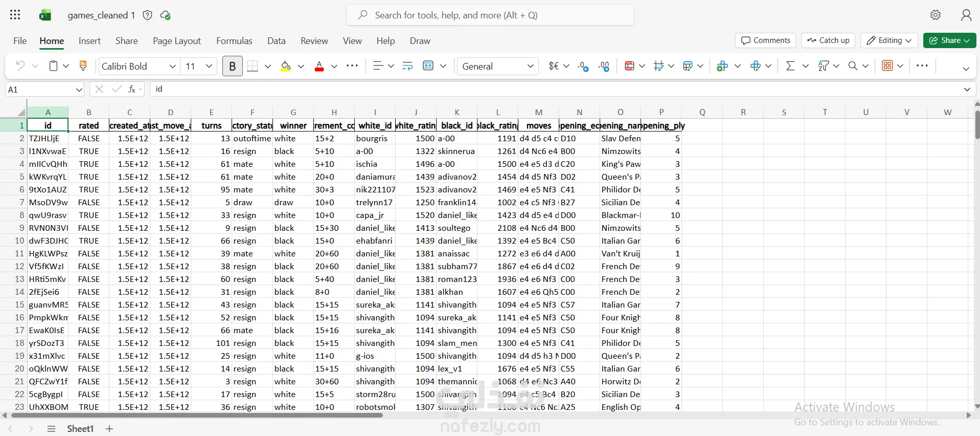
Task: Open more font options ellipsis
Action: click(x=352, y=66)
